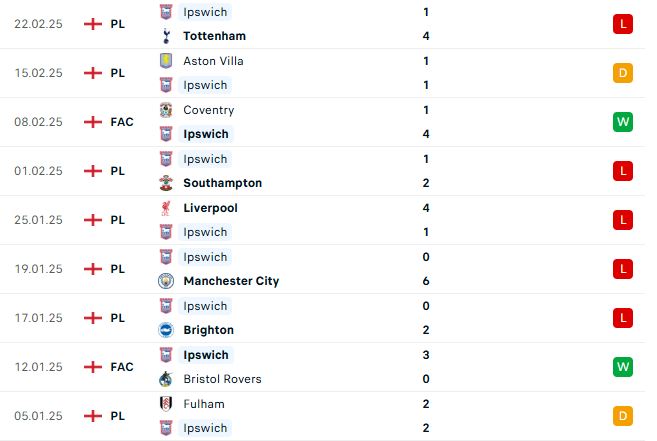Click the orange D badge for Fulham match

click(x=623, y=416)
